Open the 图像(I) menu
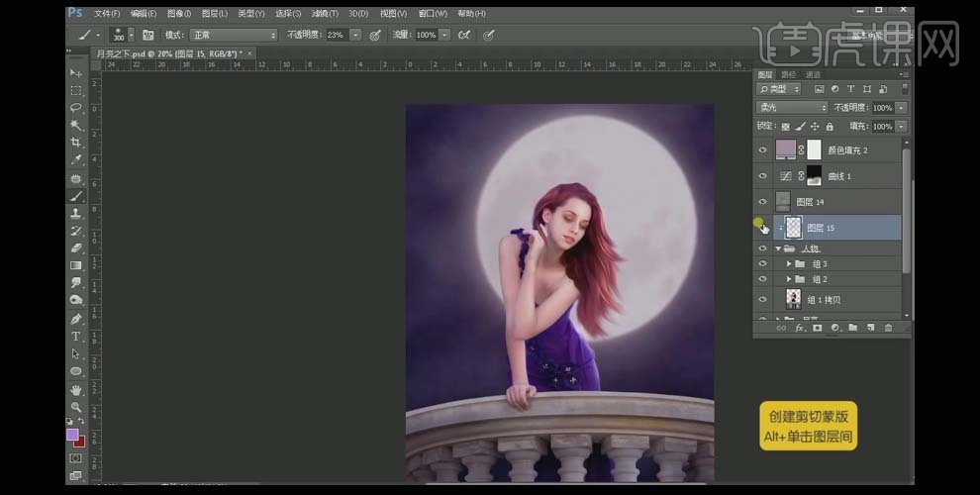 point(179,13)
